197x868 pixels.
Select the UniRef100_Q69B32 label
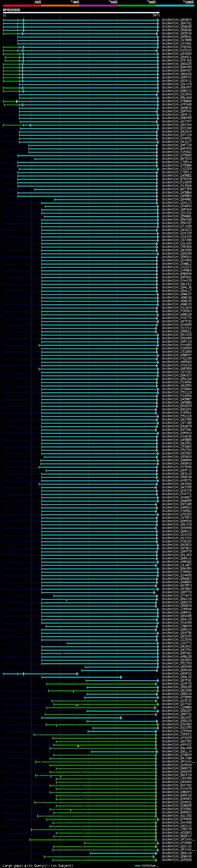(x=176, y=108)
